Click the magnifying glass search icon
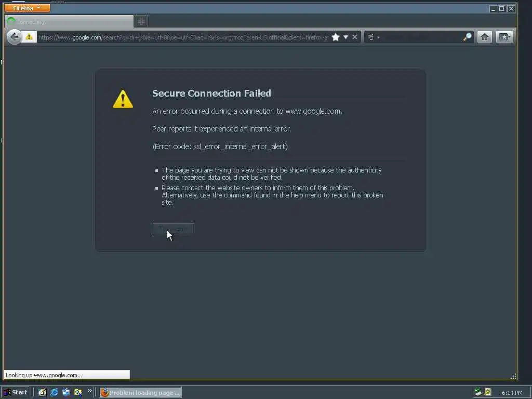 (467, 37)
